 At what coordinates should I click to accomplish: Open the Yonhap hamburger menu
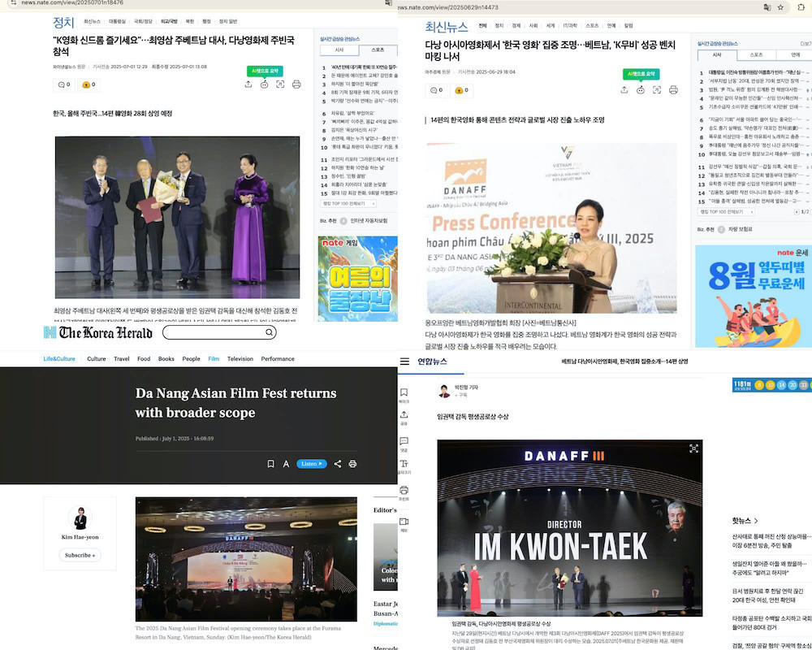[404, 361]
